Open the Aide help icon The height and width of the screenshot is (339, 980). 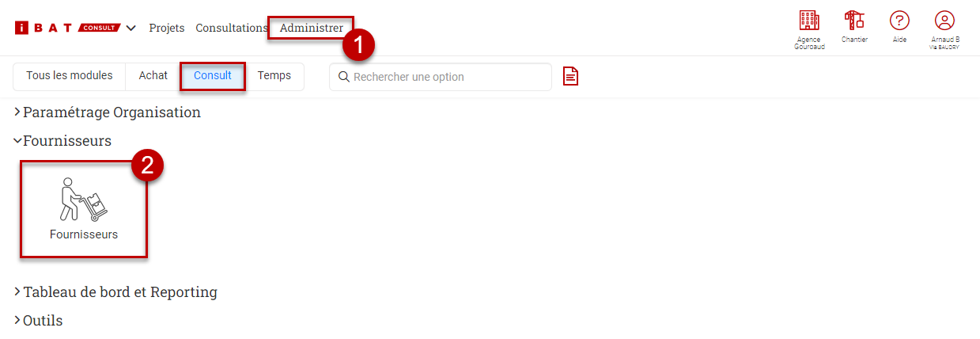tap(899, 21)
